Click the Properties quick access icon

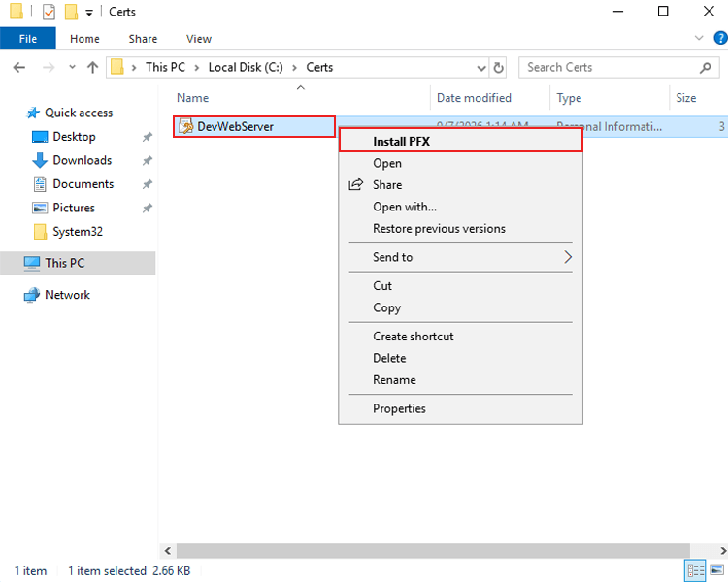(x=49, y=12)
